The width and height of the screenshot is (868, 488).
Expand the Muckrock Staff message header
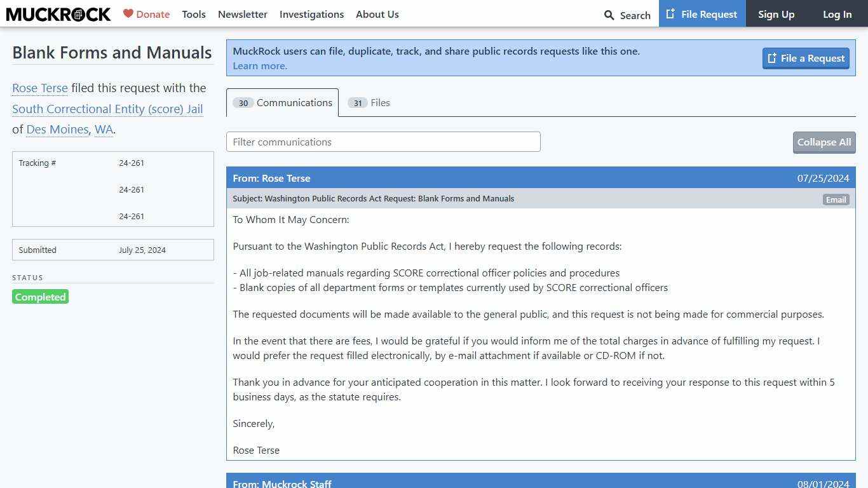540,482
